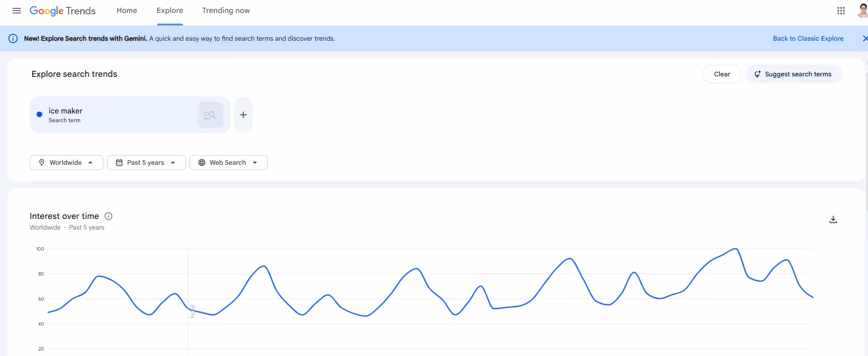The image size is (868, 356).
Task: Click the user profile avatar
Action: point(862,10)
